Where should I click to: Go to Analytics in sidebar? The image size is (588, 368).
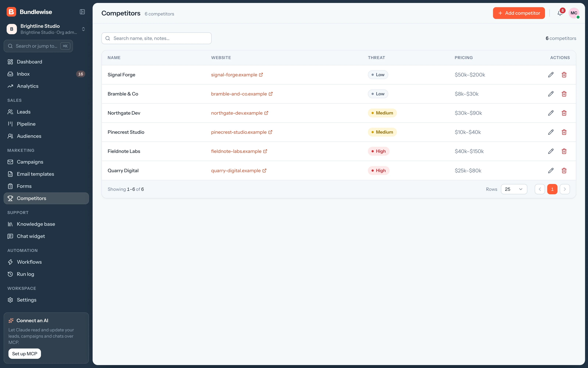coord(46,86)
